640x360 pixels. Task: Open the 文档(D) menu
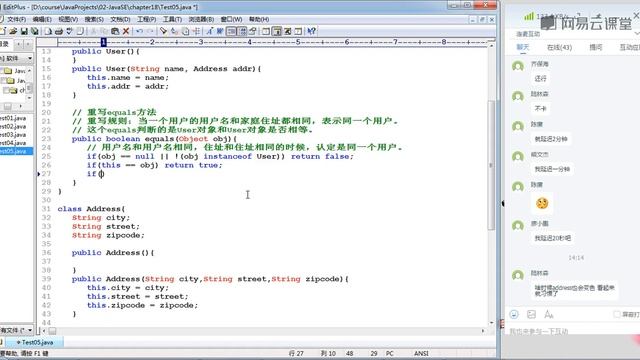[x=120, y=19]
